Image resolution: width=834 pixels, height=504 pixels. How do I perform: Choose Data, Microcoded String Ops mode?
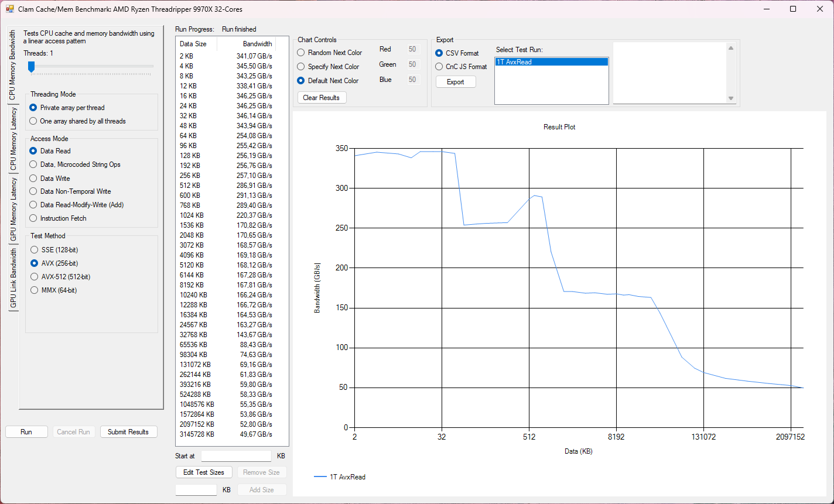click(75, 164)
